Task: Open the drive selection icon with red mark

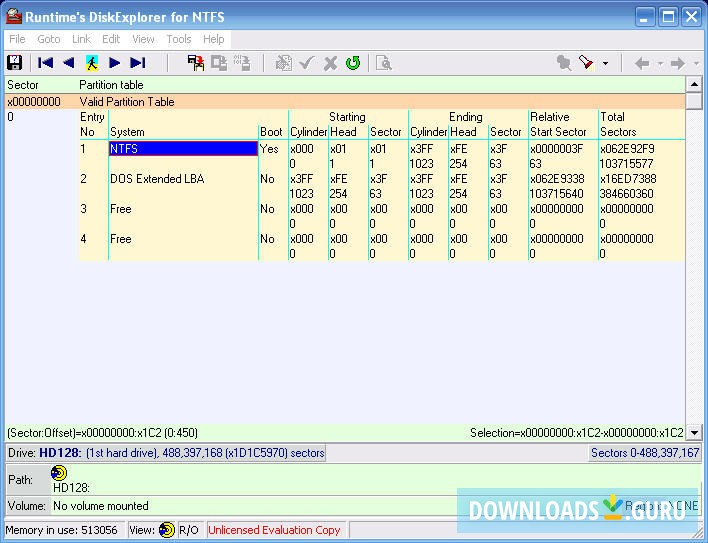Action: point(196,63)
